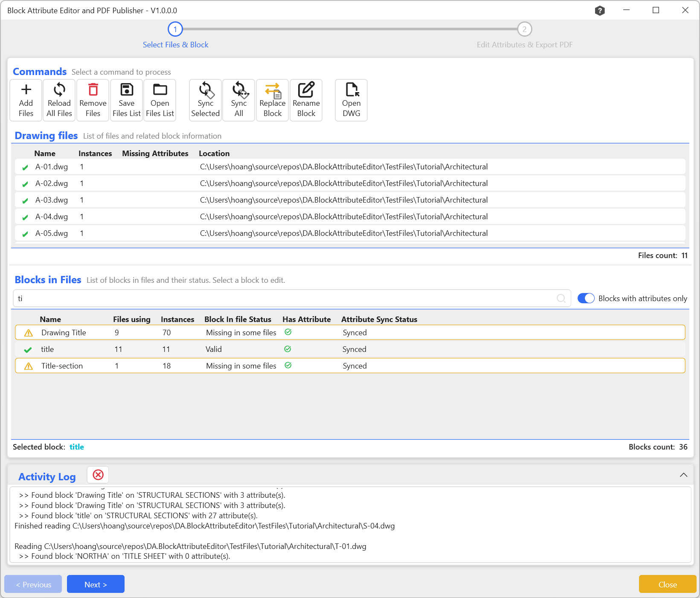Run the Sync Selected command
Viewport: 700px width, 598px height.
pyautogui.click(x=206, y=100)
